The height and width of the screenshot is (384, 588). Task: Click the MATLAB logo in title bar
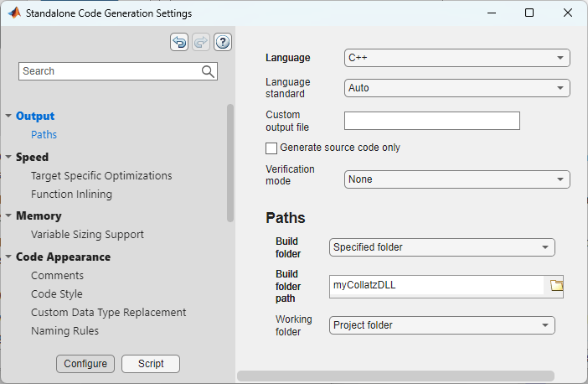coord(14,13)
